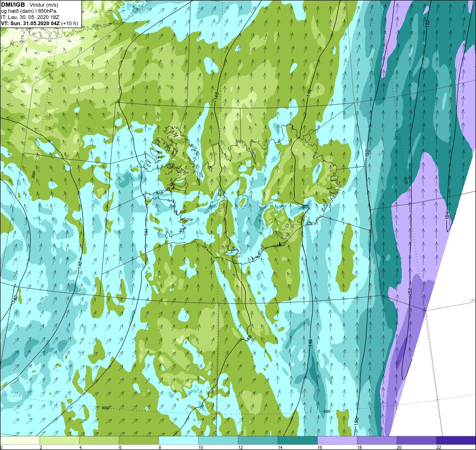The image size is (476, 450).
Task: Click legend tick value '4'
Action: [x=80, y=447]
